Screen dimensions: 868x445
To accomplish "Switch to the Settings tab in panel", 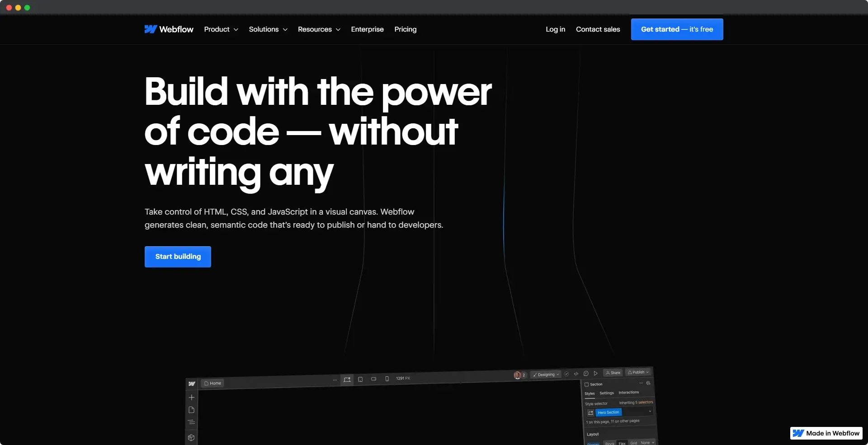I will click(606, 393).
